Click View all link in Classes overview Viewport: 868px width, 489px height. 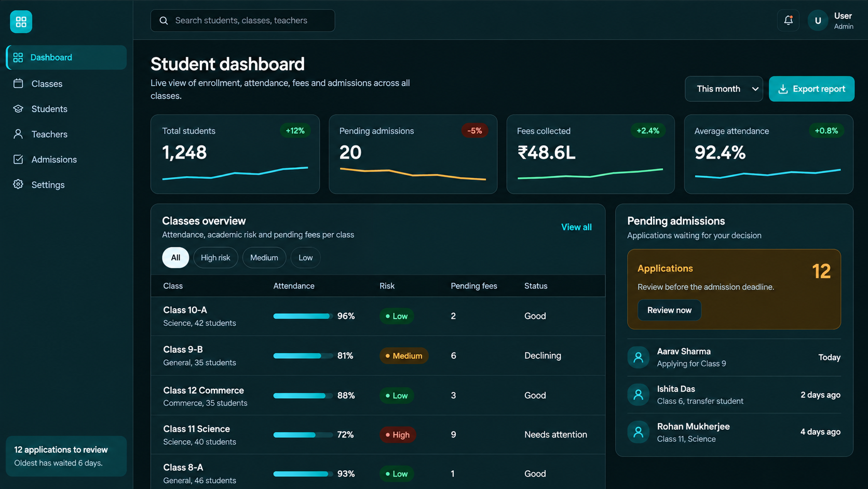coord(576,227)
